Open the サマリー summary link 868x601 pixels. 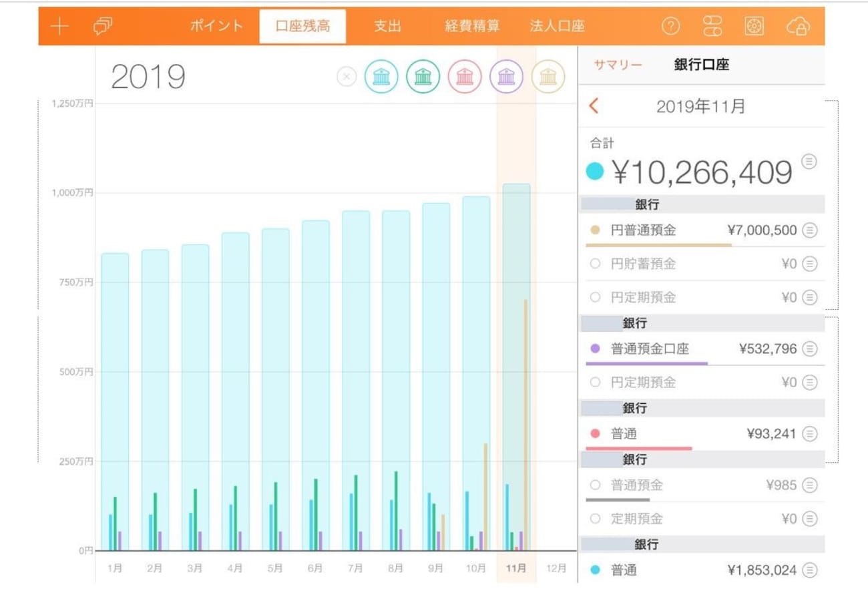[x=618, y=65]
